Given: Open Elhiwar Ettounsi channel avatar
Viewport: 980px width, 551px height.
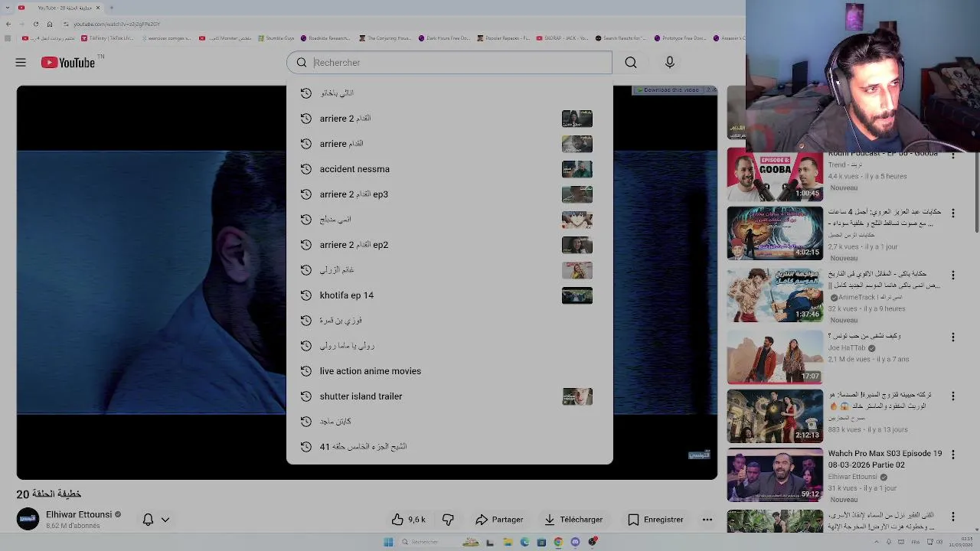Looking at the screenshot, I should [x=28, y=519].
